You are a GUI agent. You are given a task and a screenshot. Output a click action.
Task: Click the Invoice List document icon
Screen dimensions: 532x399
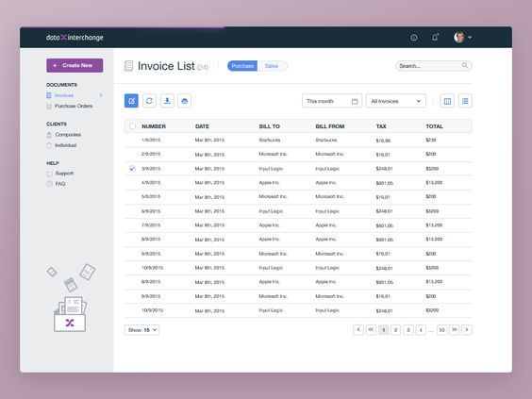(128, 66)
